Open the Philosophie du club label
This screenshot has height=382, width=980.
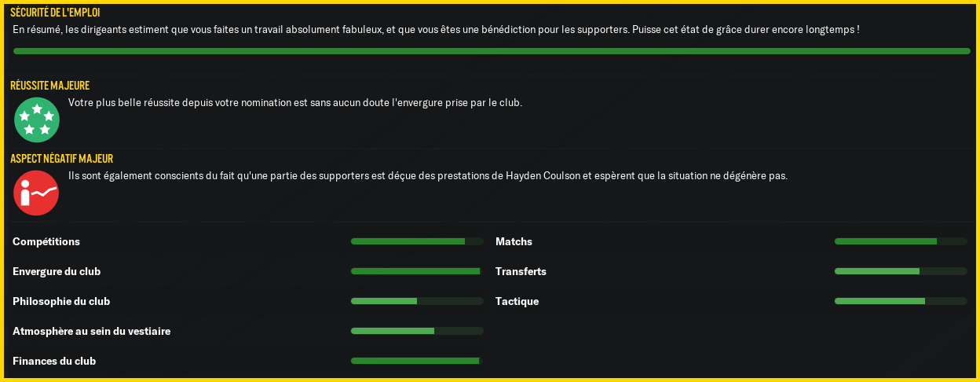61,302
